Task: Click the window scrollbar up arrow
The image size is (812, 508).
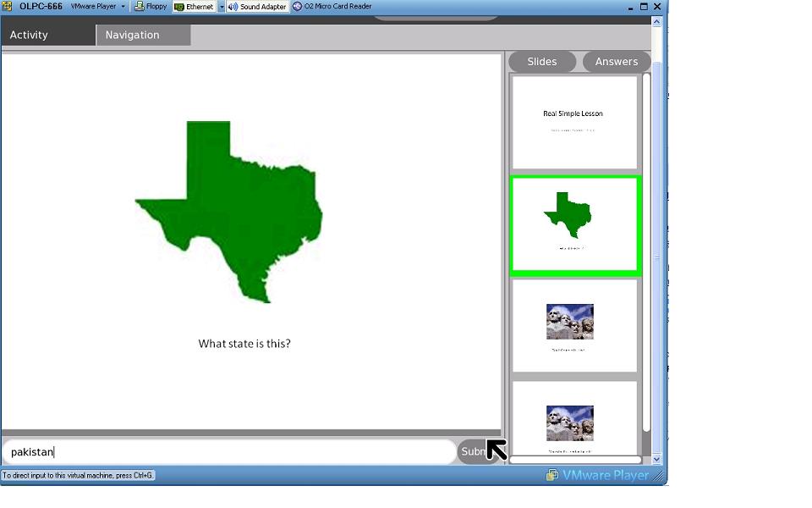Action: [x=656, y=22]
